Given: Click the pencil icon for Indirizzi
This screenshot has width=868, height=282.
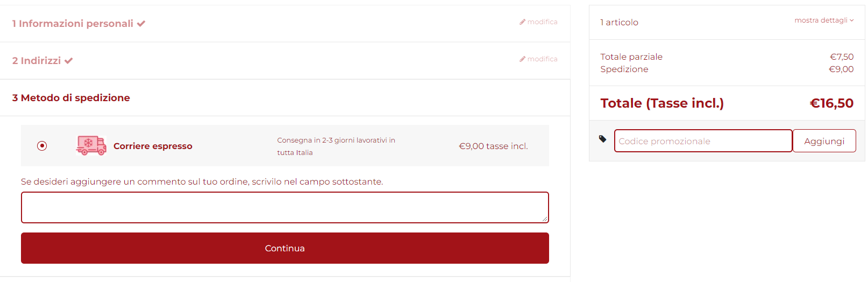Looking at the screenshot, I should [x=522, y=59].
